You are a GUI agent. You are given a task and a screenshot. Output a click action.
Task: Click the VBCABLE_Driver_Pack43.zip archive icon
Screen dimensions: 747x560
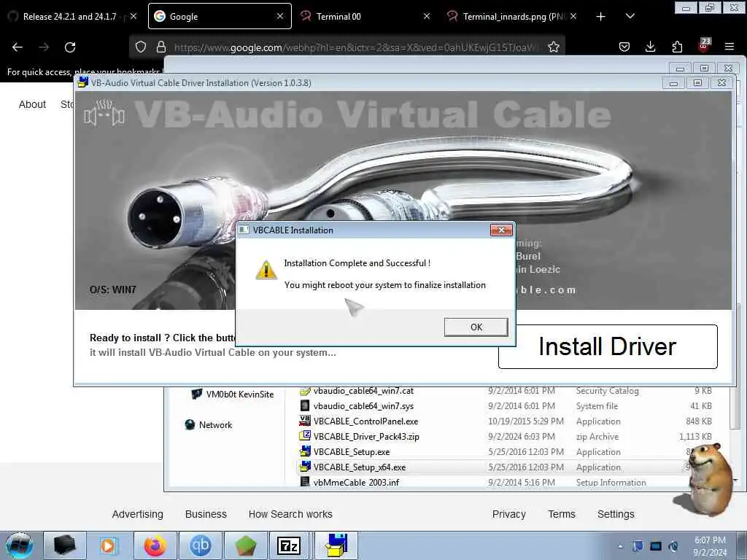(305, 436)
